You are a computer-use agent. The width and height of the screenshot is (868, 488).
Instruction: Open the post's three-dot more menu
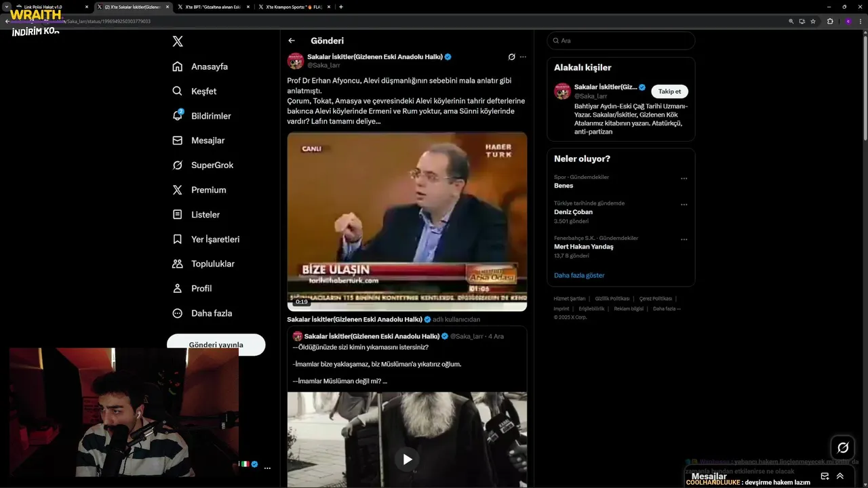coord(523,57)
